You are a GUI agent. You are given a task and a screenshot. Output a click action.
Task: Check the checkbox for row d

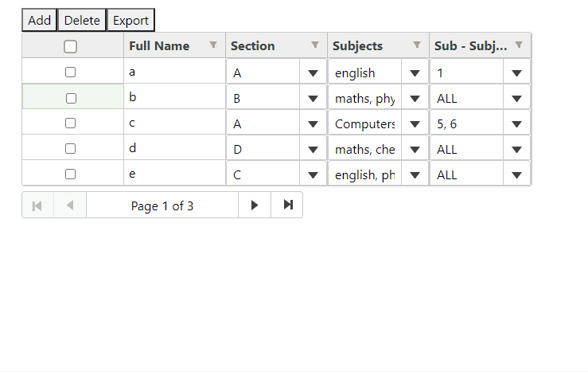click(71, 149)
